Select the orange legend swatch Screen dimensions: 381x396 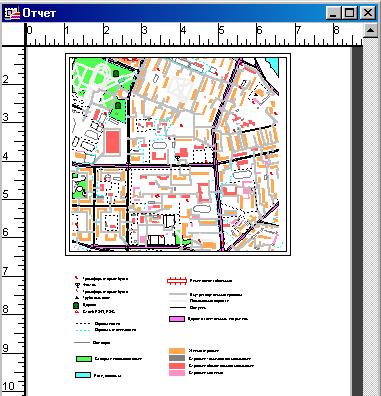pyautogui.click(x=177, y=351)
